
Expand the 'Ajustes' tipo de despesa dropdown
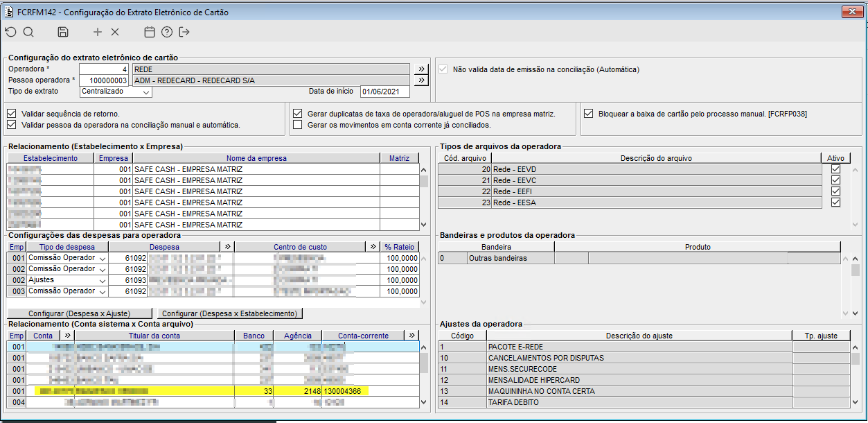pos(103,280)
